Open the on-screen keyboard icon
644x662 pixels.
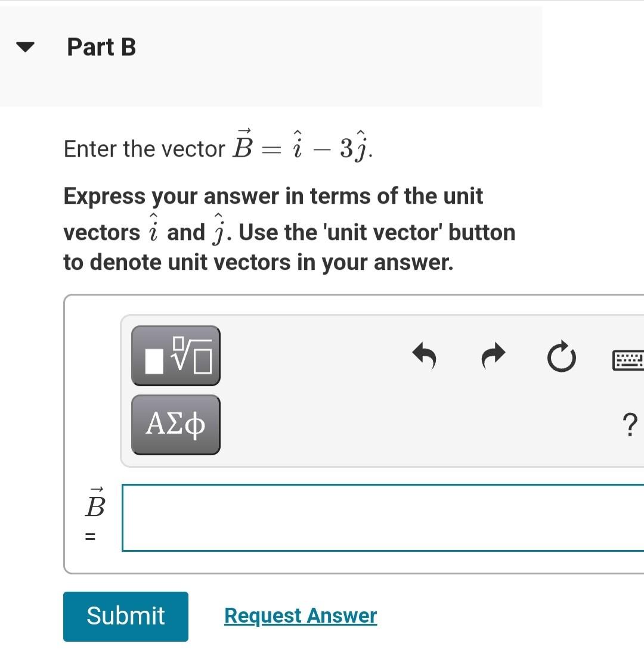[x=630, y=359]
